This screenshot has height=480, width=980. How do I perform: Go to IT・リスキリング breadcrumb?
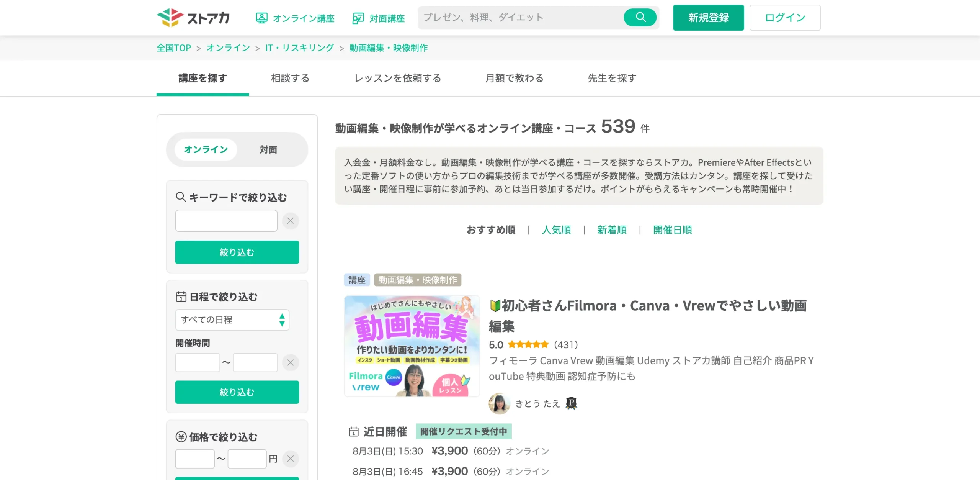pyautogui.click(x=299, y=48)
